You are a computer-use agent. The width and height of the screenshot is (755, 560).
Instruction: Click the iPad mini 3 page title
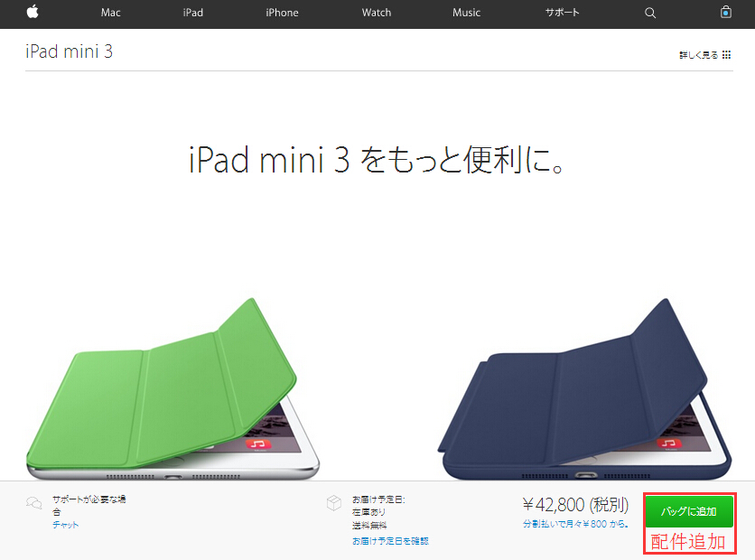click(69, 51)
